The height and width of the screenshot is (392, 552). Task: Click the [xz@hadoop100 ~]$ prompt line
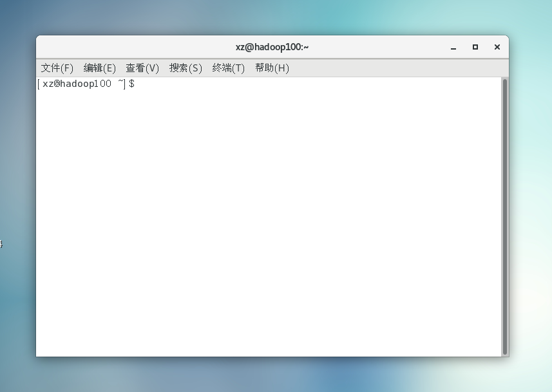(x=86, y=84)
